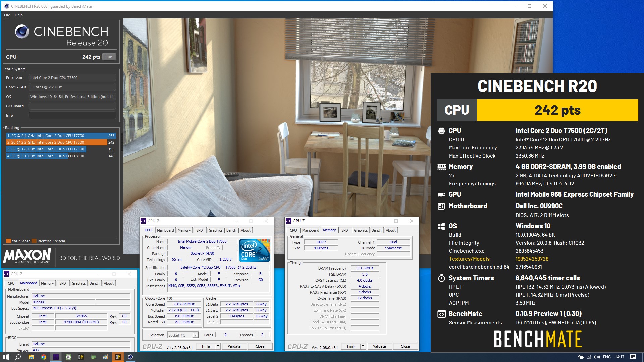644x362 pixels.
Task: Check the battery power tray icon
Action: pyautogui.click(x=581, y=357)
